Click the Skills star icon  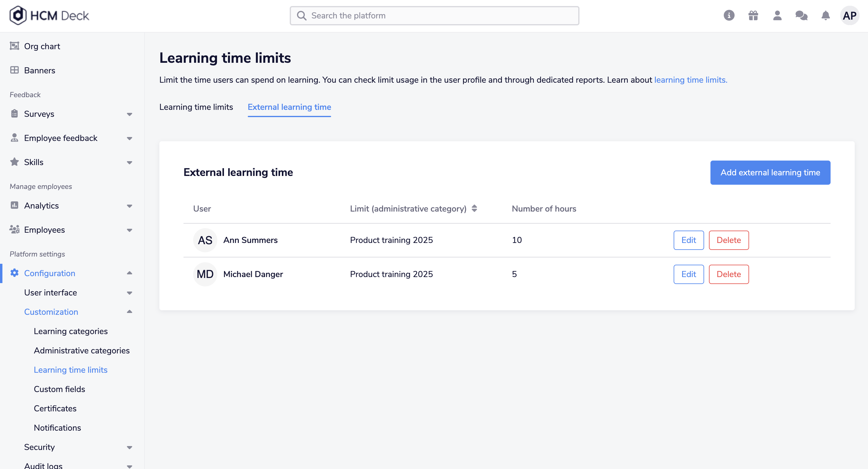[x=14, y=162]
